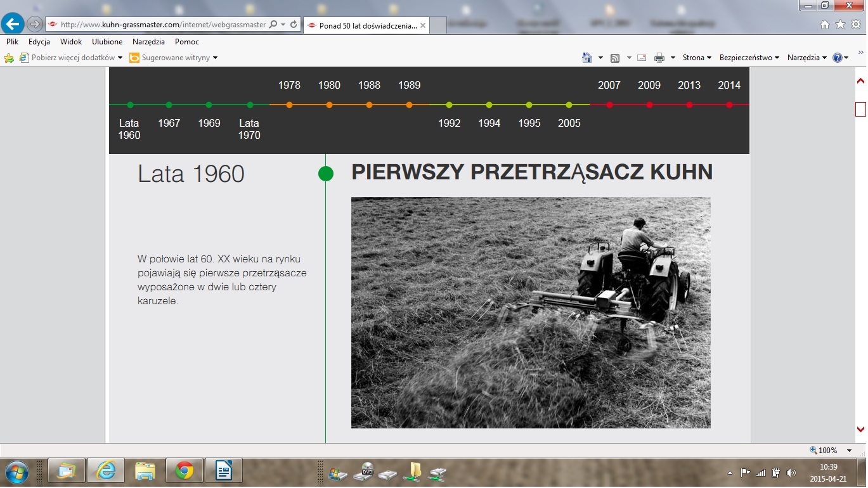This screenshot has height=488, width=868.
Task: Open the Strona dropdown menu
Action: coord(697,58)
